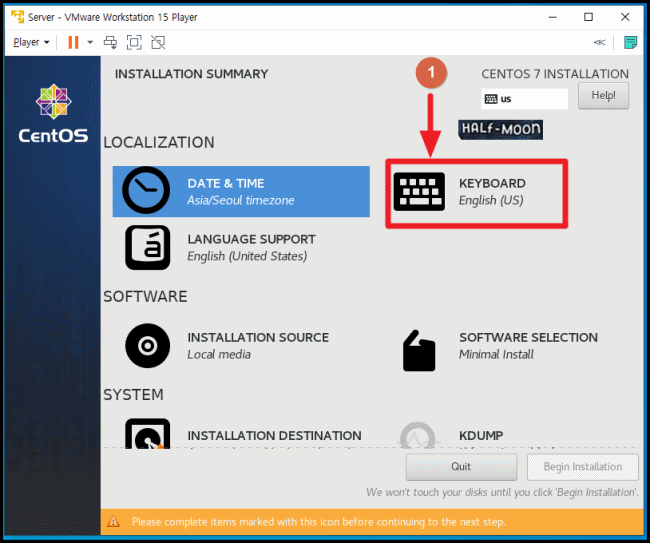Send Ctrl+Alt+Del to the VM
Viewport: 650px width, 543px height.
[110, 42]
